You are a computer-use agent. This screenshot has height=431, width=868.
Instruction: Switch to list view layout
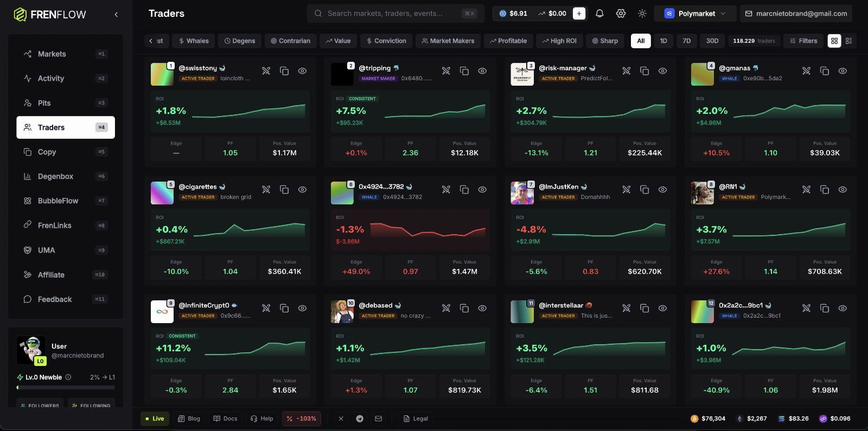[849, 41]
